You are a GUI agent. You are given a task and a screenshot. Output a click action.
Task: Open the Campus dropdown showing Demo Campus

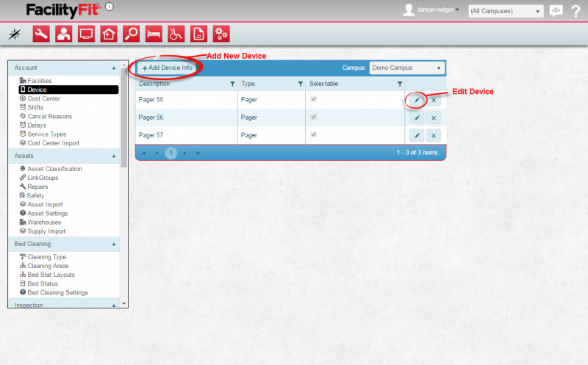[x=407, y=68]
